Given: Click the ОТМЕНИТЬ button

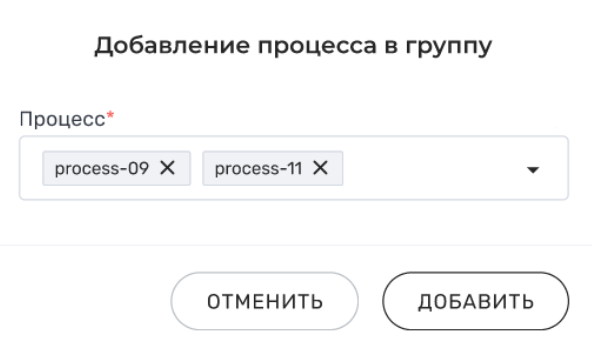Looking at the screenshot, I should 265,301.
